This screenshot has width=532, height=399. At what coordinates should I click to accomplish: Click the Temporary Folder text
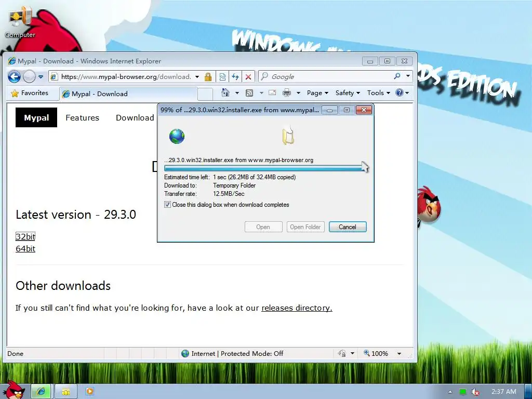234,185
